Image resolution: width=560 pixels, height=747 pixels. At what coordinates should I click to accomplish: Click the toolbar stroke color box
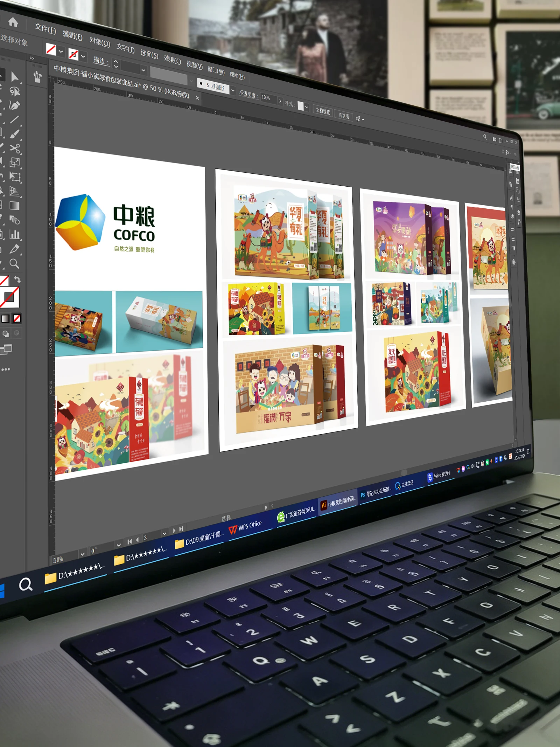coord(9,298)
